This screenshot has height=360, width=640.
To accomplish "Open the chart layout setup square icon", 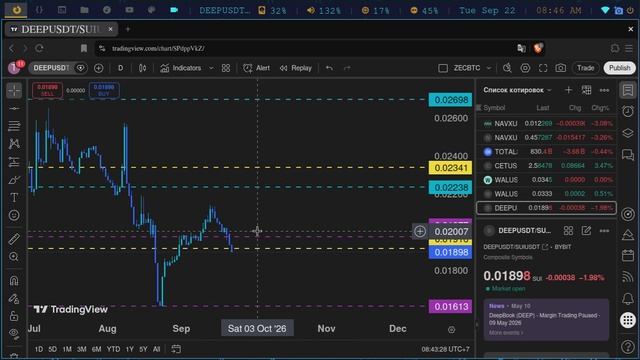I will point(443,68).
